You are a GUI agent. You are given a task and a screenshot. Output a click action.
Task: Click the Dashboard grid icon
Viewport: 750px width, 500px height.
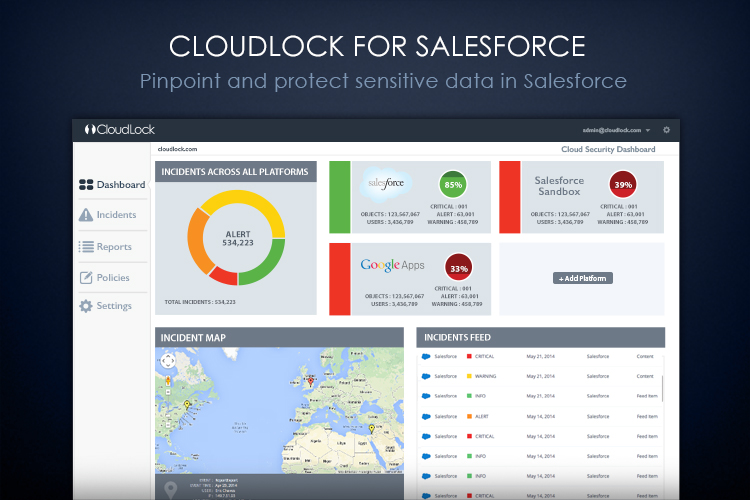86,185
